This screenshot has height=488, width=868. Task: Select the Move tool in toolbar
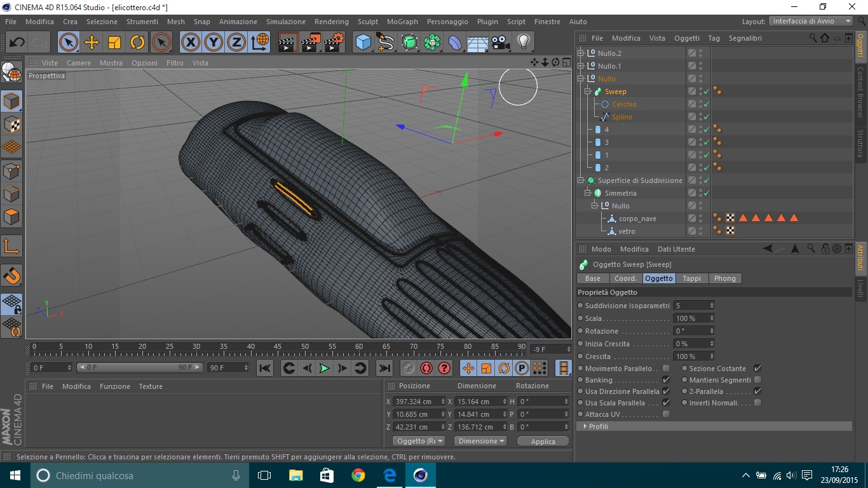coord(92,43)
